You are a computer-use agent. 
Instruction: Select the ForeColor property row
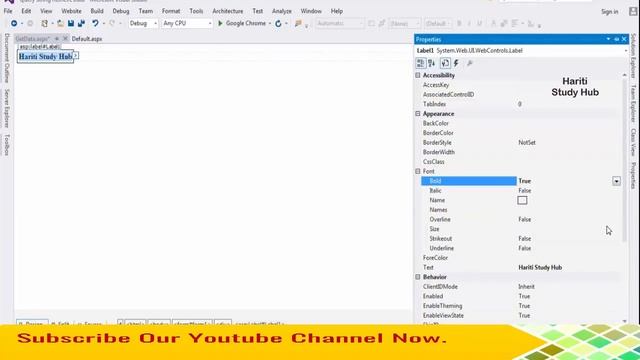(520, 258)
